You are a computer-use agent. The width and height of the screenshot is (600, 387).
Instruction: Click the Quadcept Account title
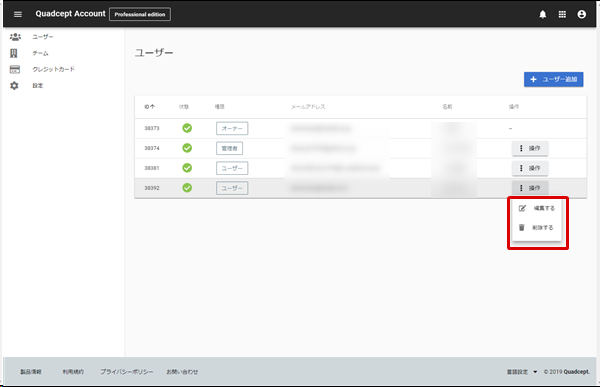[x=70, y=14]
